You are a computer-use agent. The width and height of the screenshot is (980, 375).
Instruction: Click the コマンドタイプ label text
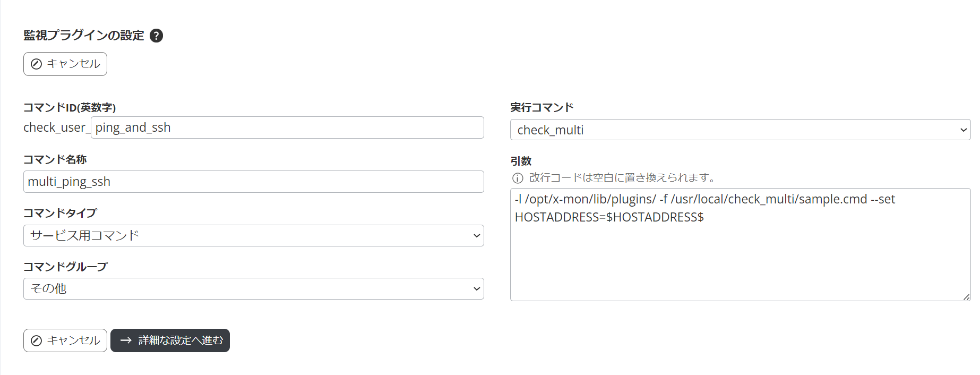(60, 213)
